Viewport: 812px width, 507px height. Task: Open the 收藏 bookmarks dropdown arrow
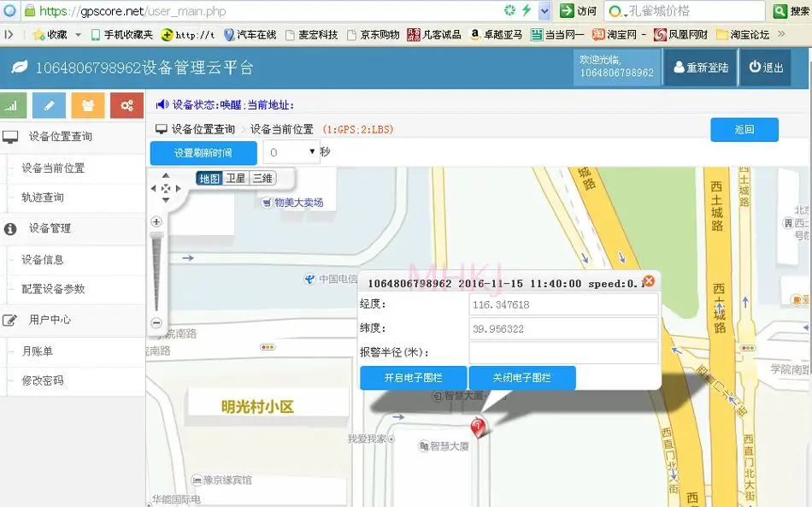[x=78, y=35]
